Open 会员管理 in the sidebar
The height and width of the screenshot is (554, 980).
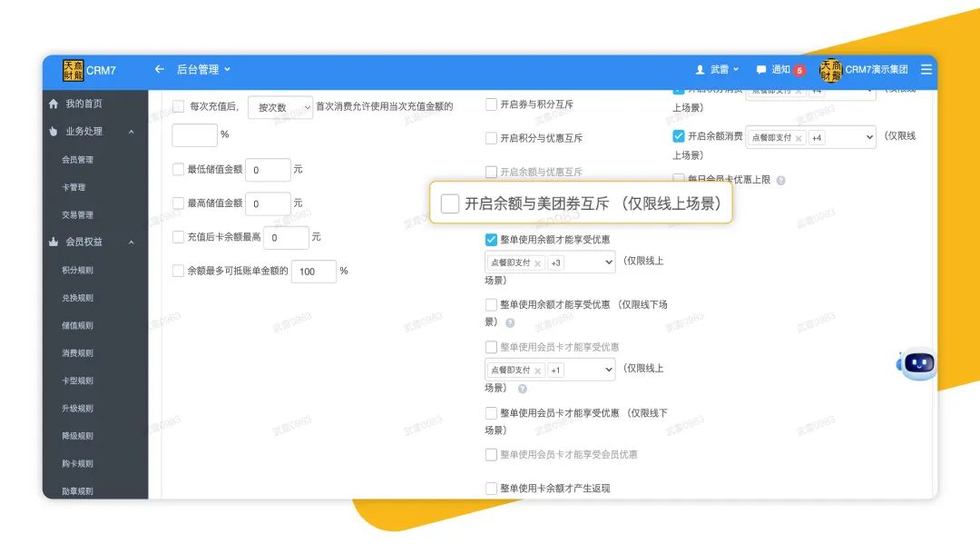(77, 160)
